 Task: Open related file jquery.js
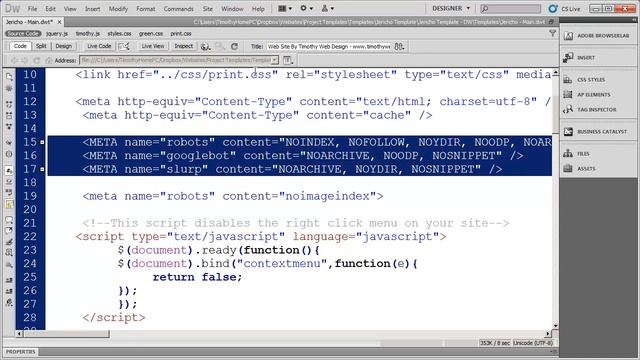pyautogui.click(x=57, y=33)
